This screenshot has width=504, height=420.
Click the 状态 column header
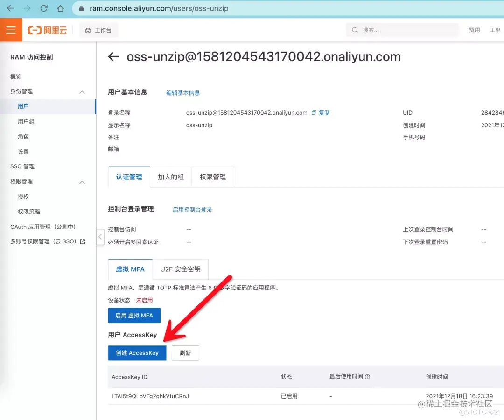click(287, 377)
